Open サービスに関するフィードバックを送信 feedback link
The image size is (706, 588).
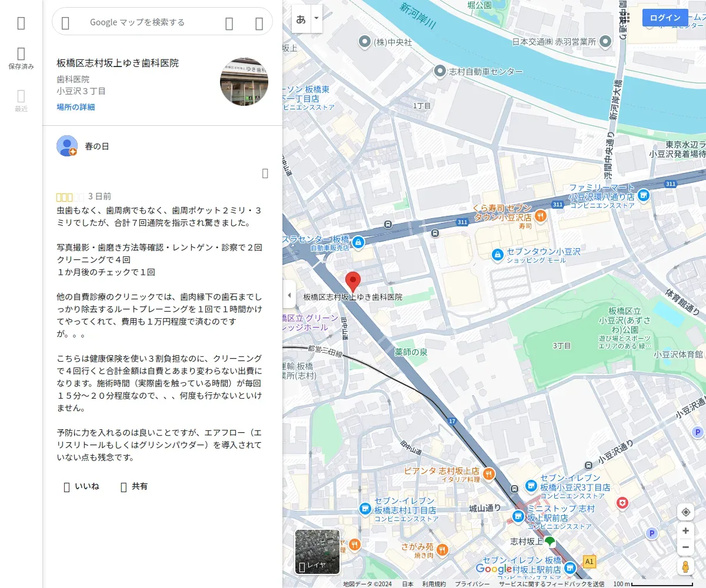[x=551, y=584]
